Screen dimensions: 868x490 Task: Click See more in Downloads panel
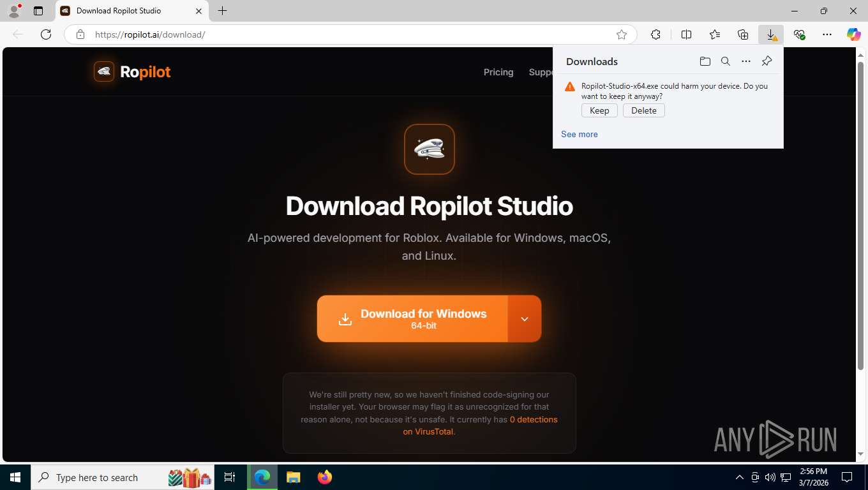click(580, 134)
